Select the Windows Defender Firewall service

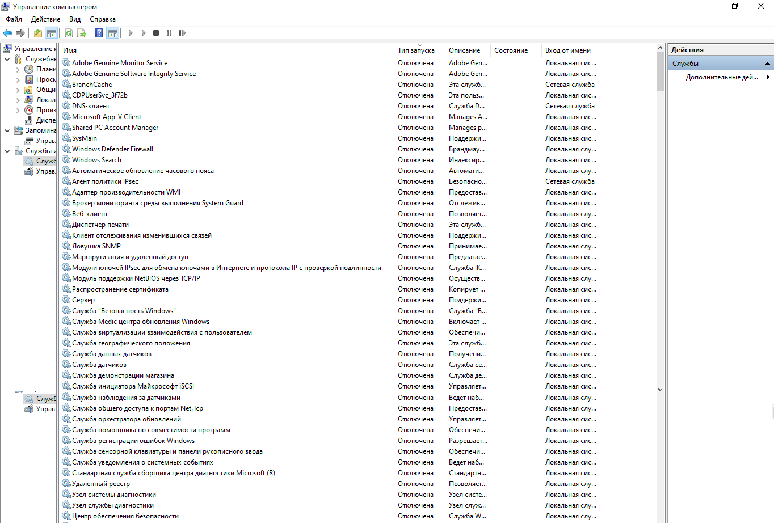tap(112, 149)
